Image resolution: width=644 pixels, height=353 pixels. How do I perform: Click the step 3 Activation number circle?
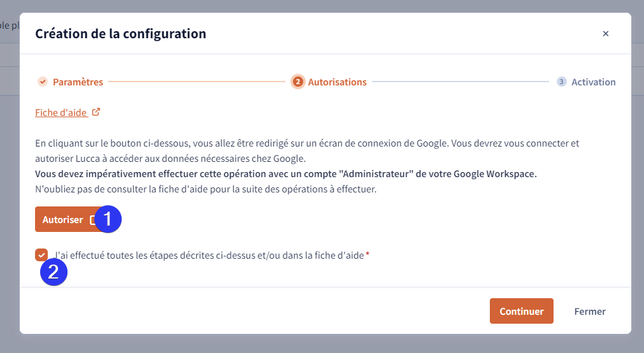point(561,82)
